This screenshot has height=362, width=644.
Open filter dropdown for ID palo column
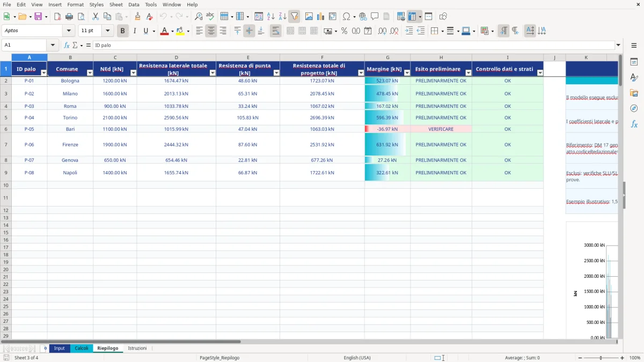(43, 72)
